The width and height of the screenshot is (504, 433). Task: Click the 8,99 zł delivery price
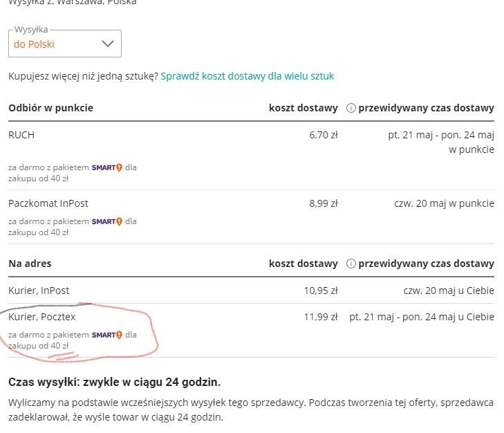click(323, 203)
